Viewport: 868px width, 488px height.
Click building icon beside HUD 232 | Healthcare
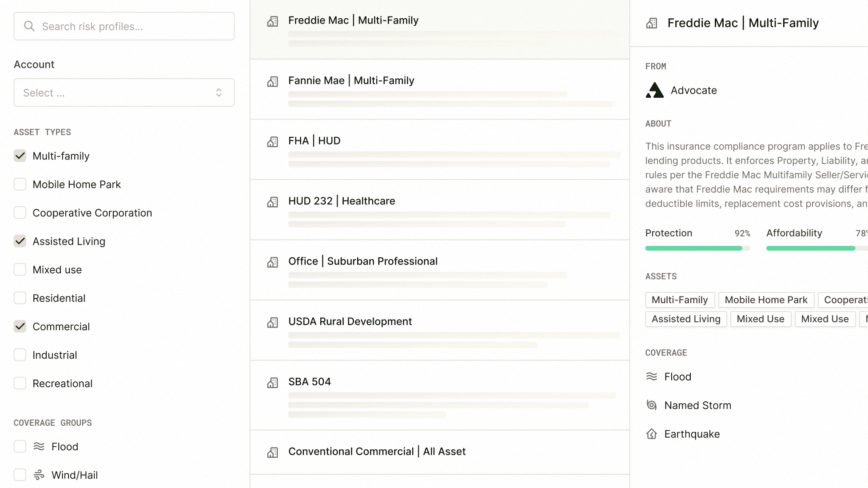272,202
